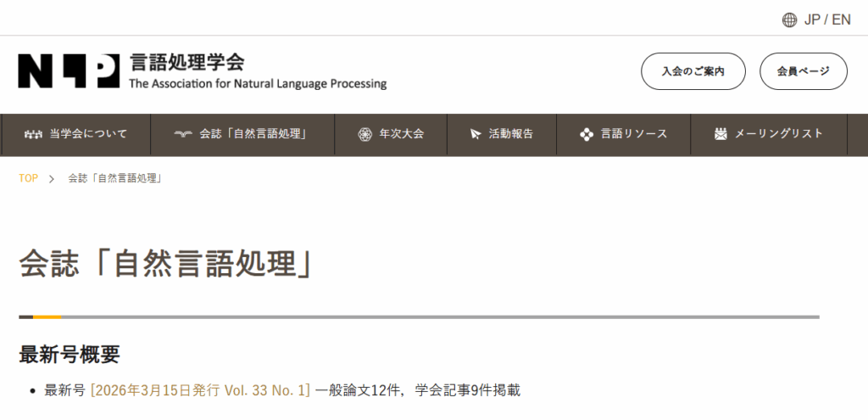
Task: Click the four-diamond icon beside 言語リソース
Action: [x=586, y=134]
